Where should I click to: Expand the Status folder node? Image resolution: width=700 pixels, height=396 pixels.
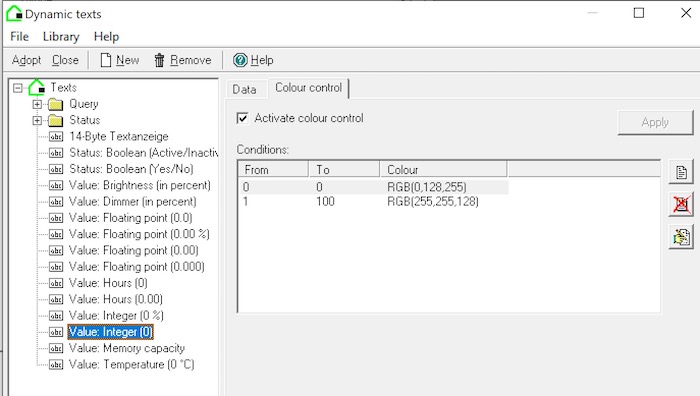37,121
